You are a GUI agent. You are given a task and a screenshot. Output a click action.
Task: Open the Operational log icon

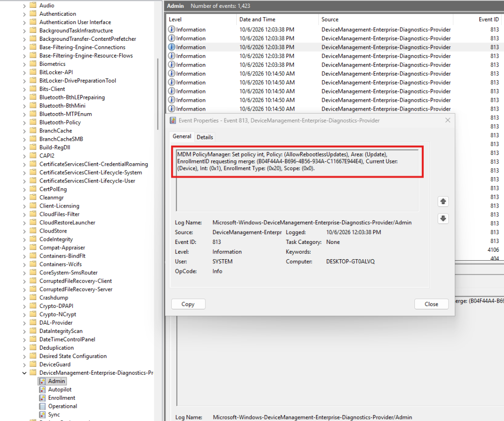(42, 406)
